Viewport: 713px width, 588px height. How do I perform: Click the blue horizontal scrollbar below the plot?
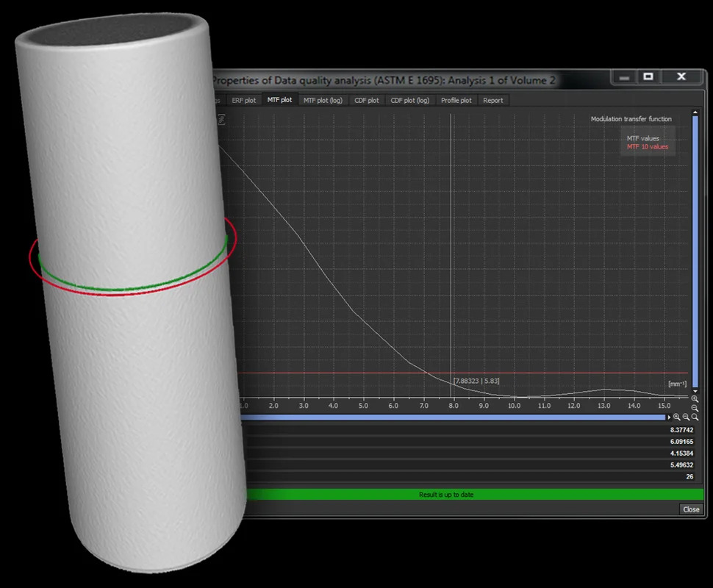[453, 417]
